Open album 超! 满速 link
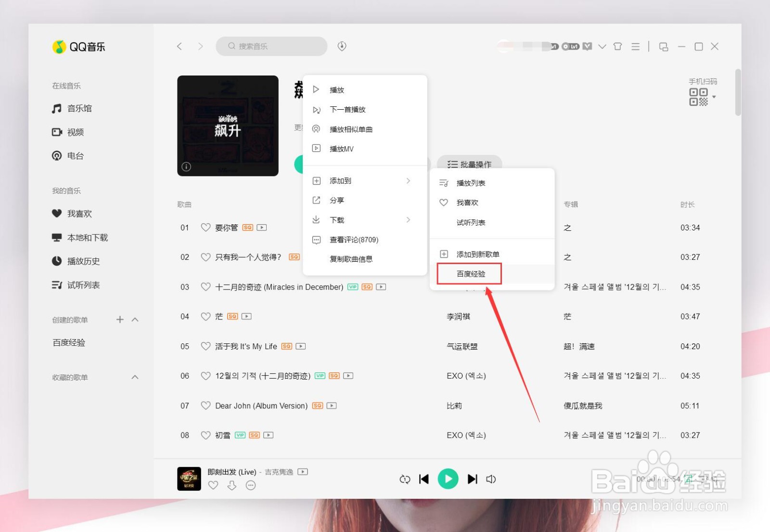The width and height of the screenshot is (770, 532). pyautogui.click(x=579, y=346)
